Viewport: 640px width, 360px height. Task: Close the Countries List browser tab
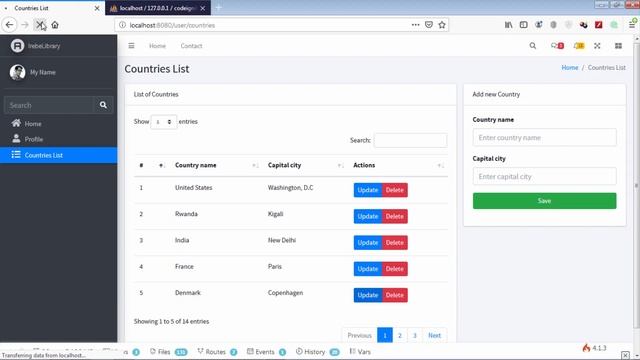[97, 8]
